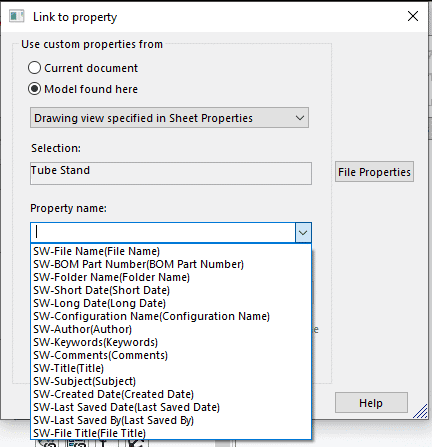
Task: Pick the SW-Author property
Action: 171,329
